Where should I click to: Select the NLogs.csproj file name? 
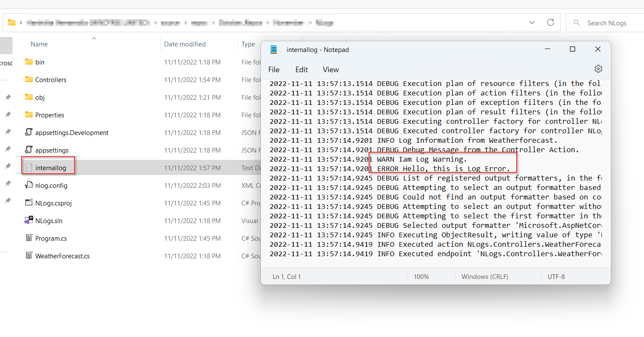pyautogui.click(x=53, y=203)
